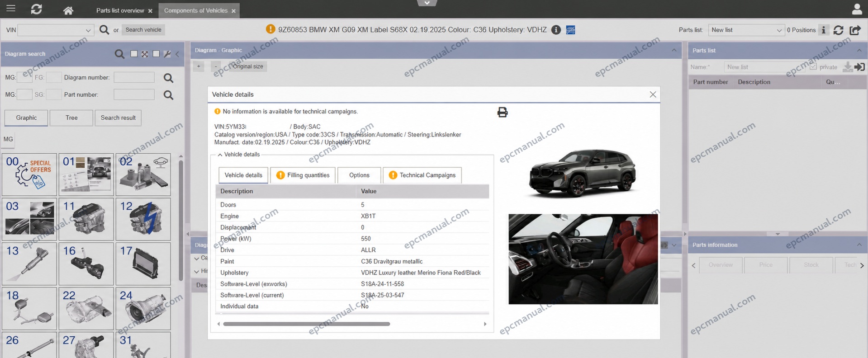Open the Parts list New list dropdown

(746, 30)
